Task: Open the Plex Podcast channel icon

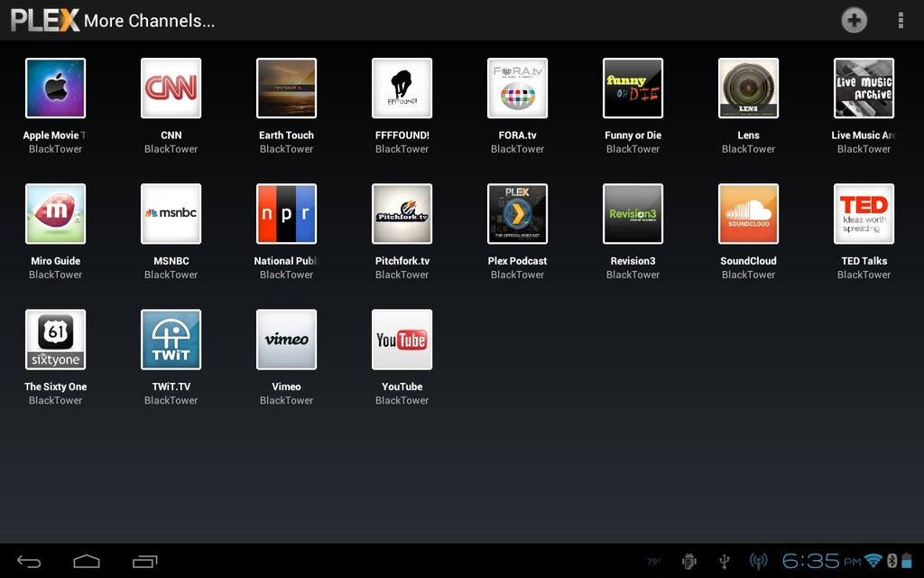Action: (517, 213)
